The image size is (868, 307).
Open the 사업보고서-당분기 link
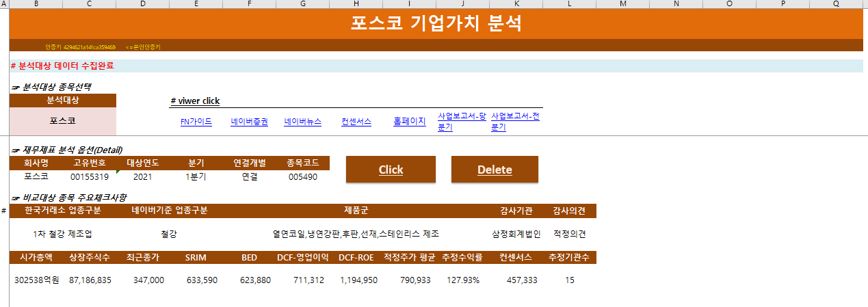point(462,122)
